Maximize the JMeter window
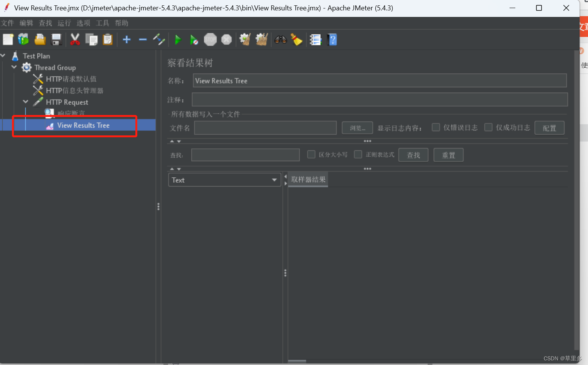 [539, 8]
